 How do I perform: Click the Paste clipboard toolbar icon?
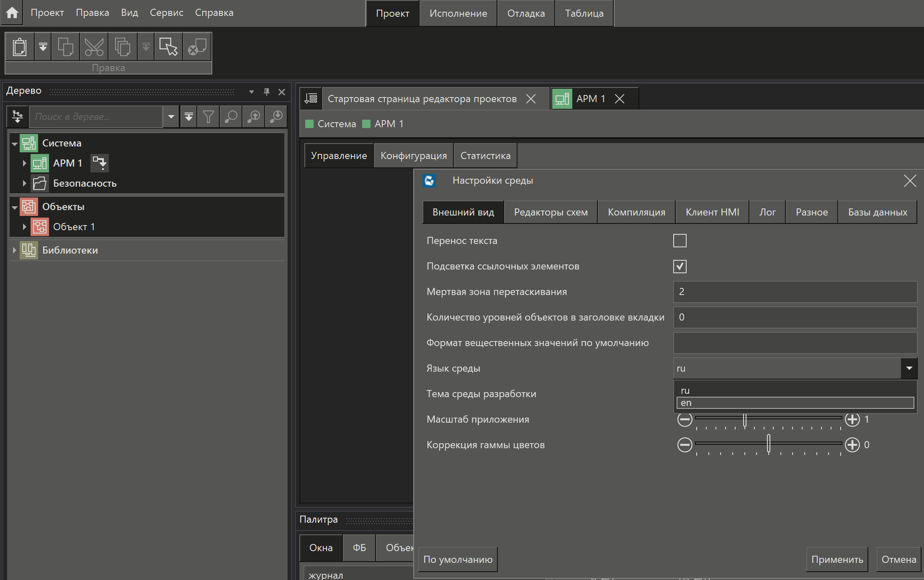pos(20,47)
